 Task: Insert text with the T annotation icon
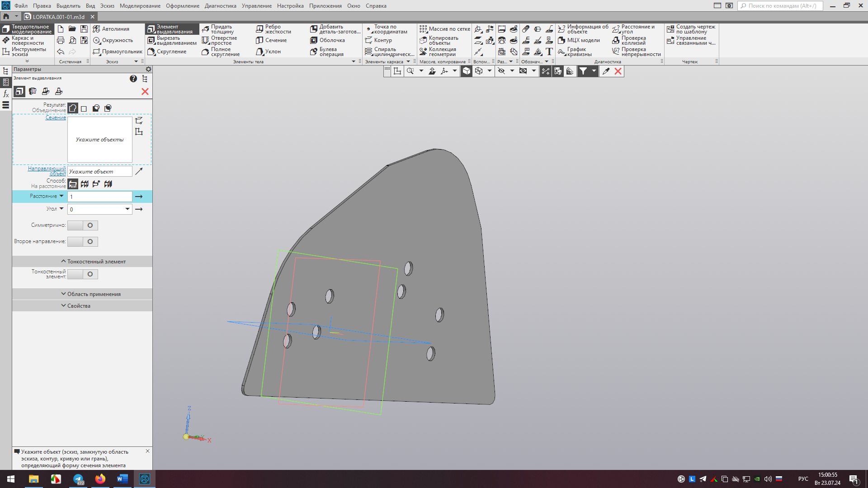[549, 52]
